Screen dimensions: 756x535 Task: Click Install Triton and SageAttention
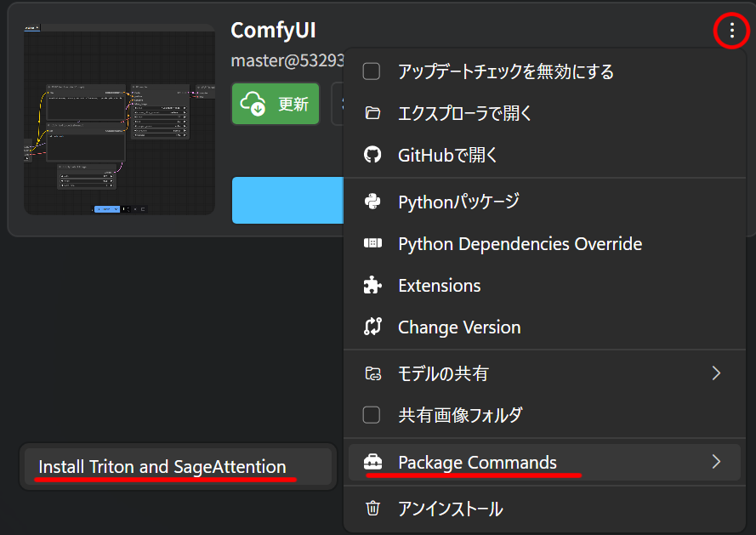[162, 467]
